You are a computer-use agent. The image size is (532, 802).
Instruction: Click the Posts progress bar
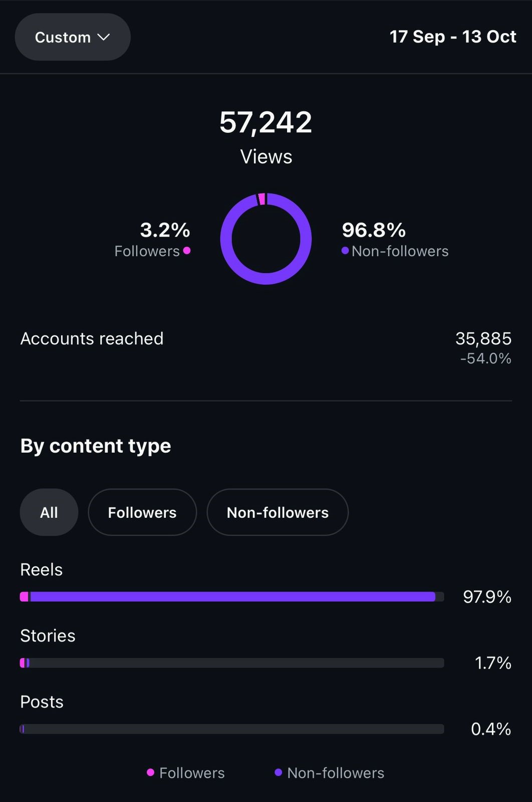(x=232, y=729)
